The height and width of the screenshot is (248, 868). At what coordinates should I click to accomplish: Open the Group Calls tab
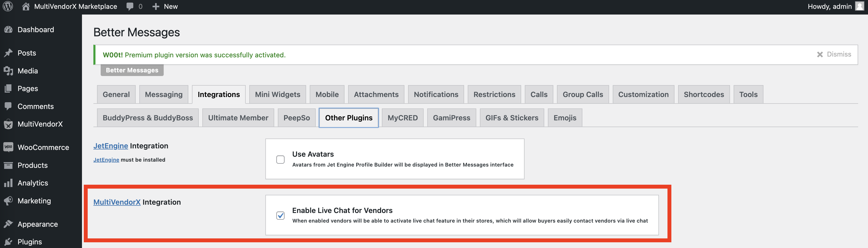click(583, 94)
